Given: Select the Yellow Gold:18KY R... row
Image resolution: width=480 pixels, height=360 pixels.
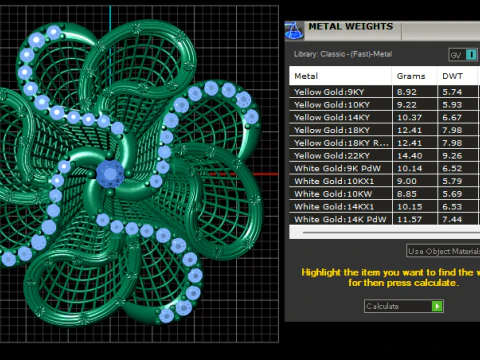Looking at the screenshot, I should coord(385,143).
